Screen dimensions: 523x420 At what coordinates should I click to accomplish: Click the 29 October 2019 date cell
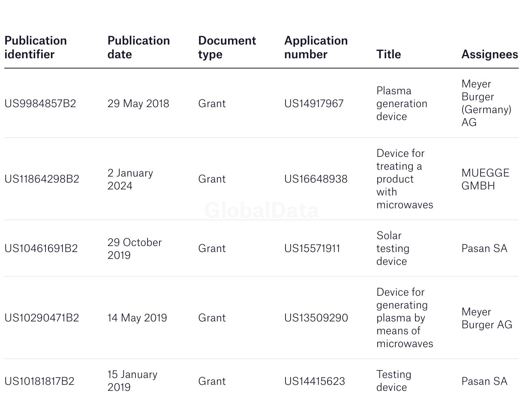[x=135, y=249]
